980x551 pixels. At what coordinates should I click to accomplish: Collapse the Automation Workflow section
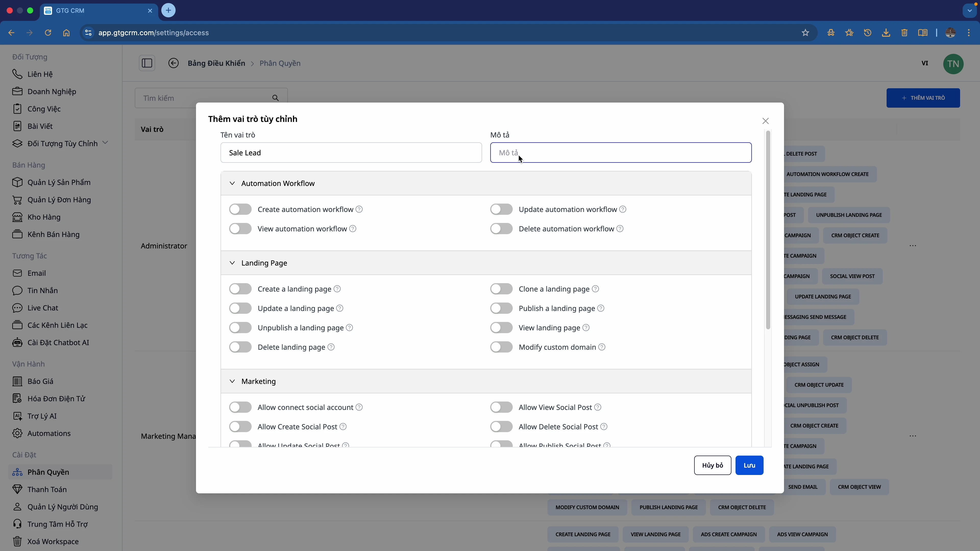point(232,183)
